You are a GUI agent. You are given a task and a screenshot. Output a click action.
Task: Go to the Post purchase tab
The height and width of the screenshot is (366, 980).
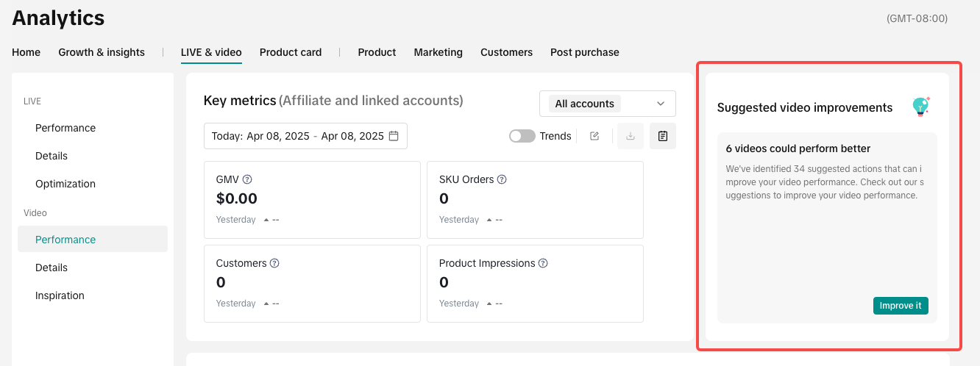tap(584, 52)
